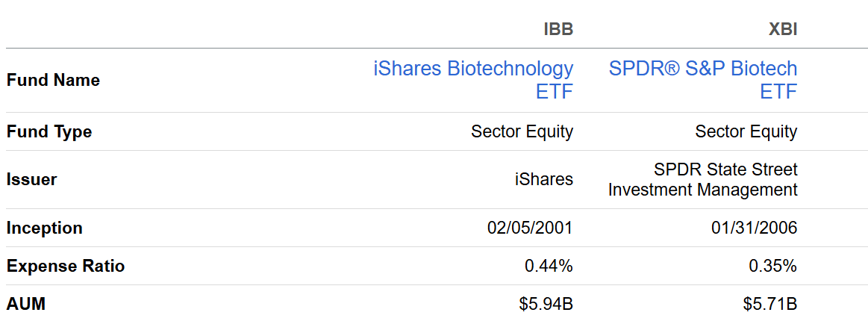The height and width of the screenshot is (330, 868).
Task: Click the 02/05/2001 inception date
Action: pos(530,228)
